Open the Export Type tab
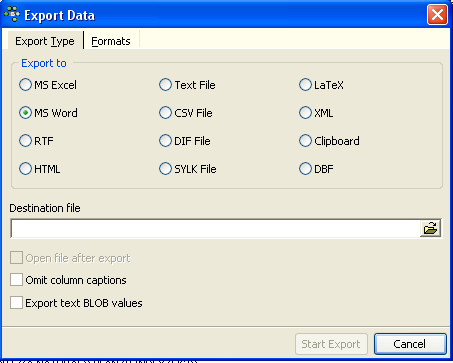The width and height of the screenshot is (453, 363). (x=45, y=41)
